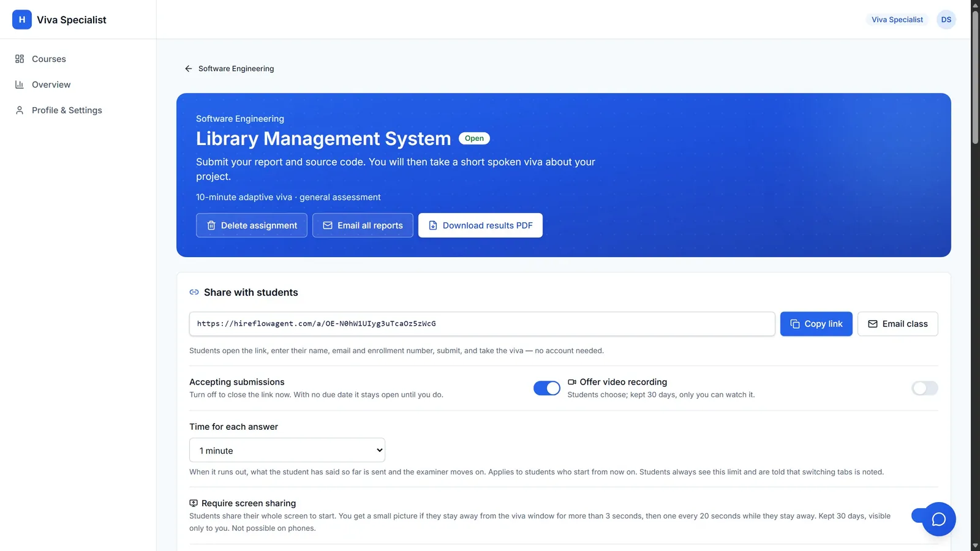The height and width of the screenshot is (551, 980).
Task: Click the Viva Specialist badge in header
Action: [897, 20]
